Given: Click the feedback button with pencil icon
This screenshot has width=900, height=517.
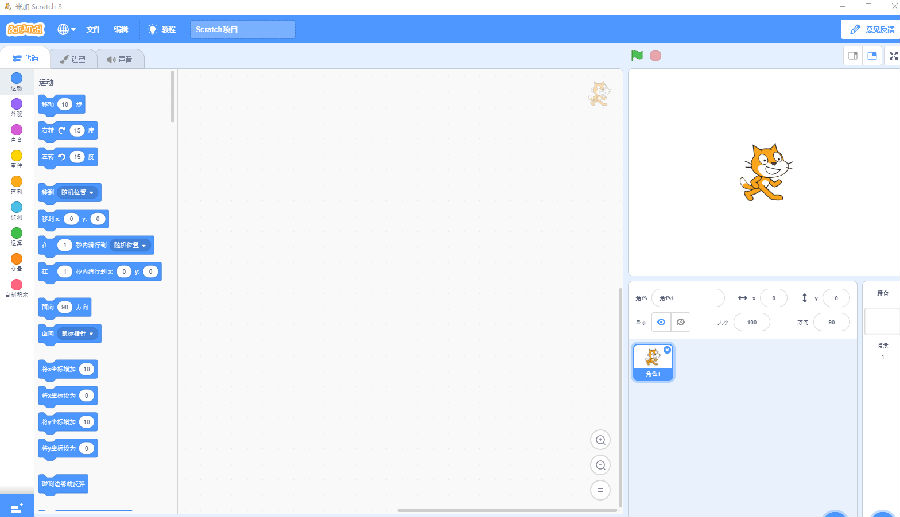Looking at the screenshot, I should coord(869,30).
